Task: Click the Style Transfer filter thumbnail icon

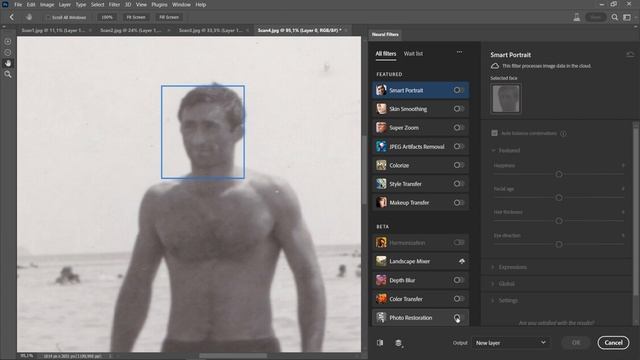Action: click(x=381, y=184)
